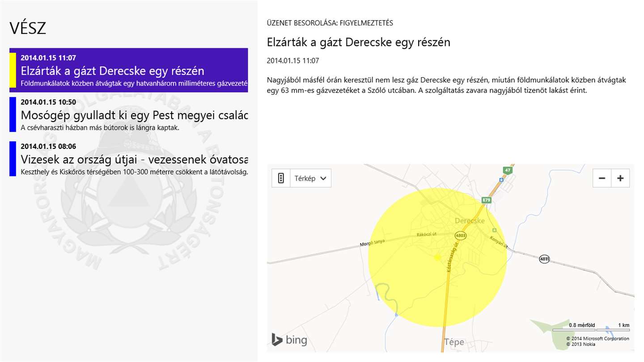The image size is (644, 362).
Task: Zoom out the map with minus button
Action: (602, 178)
